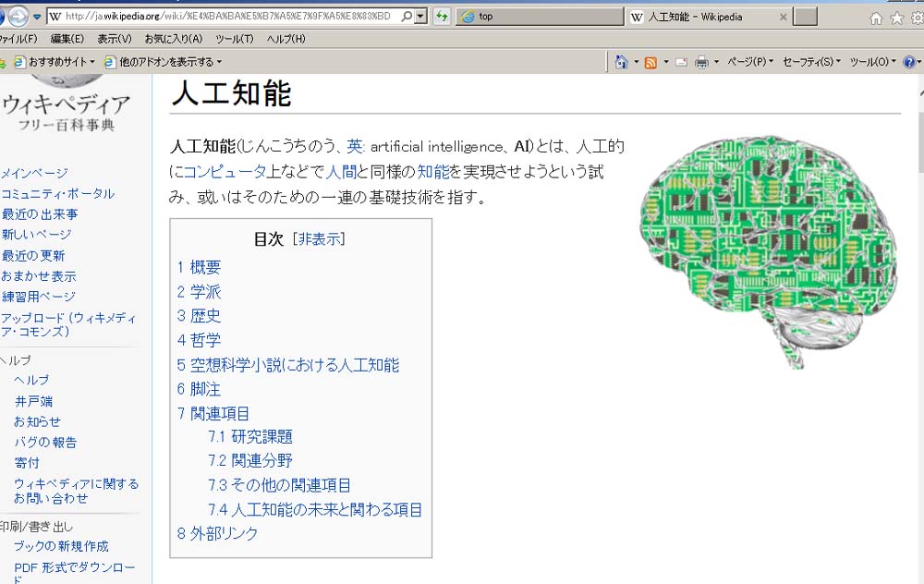924x584 pixels.
Task: Open アップロード (ウィキメディア・コモンズ) link
Action: tap(68, 324)
